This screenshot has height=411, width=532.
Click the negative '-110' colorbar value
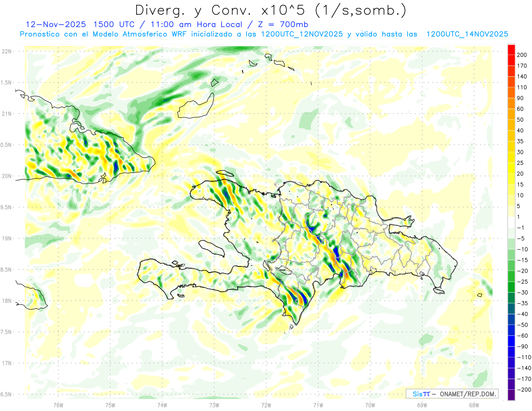coord(524,357)
